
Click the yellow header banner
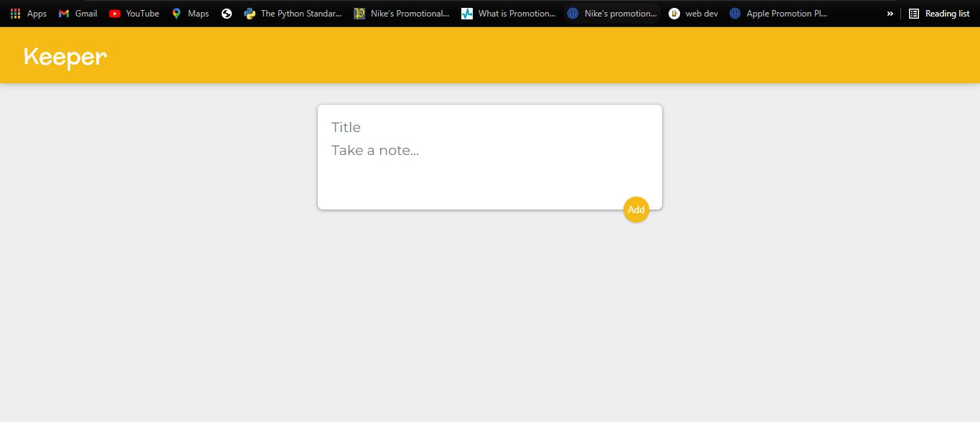click(x=490, y=55)
